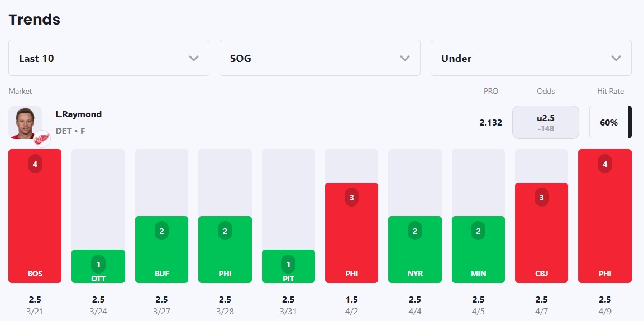The image size is (644, 321).
Task: Click the 1.5 line label under 4/2
Action: click(x=352, y=300)
